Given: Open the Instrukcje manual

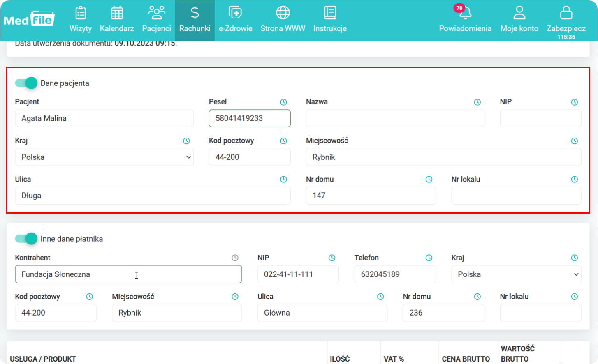Looking at the screenshot, I should pyautogui.click(x=330, y=20).
